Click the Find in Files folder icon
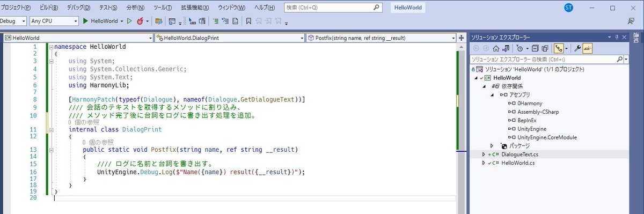644x214 pixels. (x=158, y=21)
